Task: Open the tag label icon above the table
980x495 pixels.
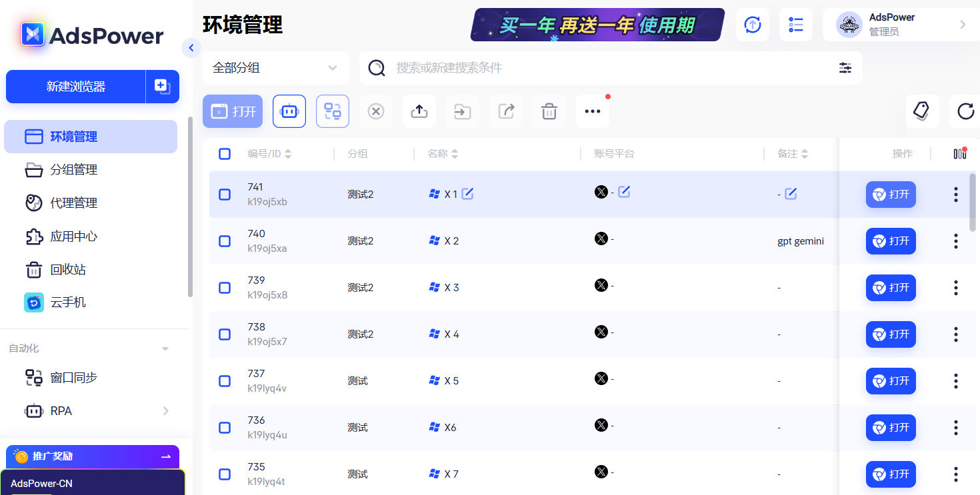Action: pyautogui.click(x=922, y=111)
